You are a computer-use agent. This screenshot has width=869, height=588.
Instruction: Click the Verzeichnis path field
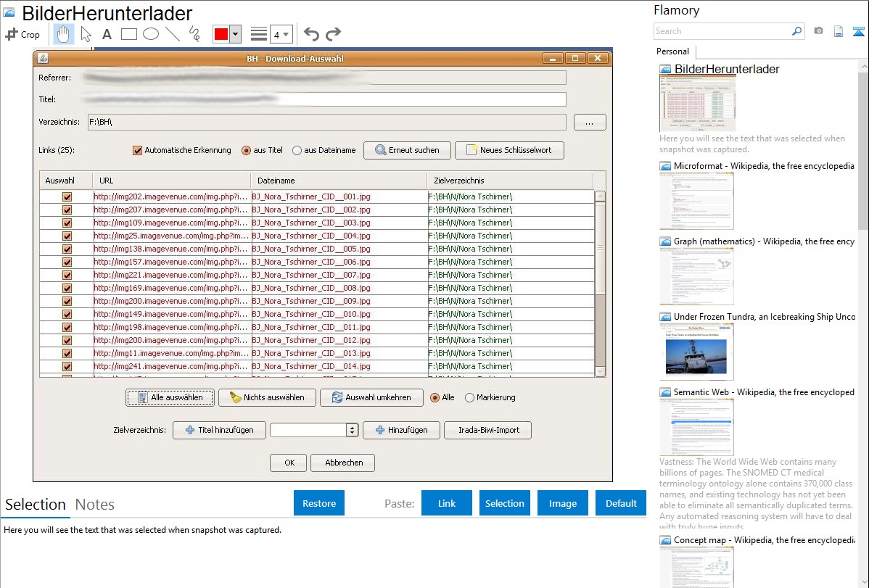click(x=327, y=122)
